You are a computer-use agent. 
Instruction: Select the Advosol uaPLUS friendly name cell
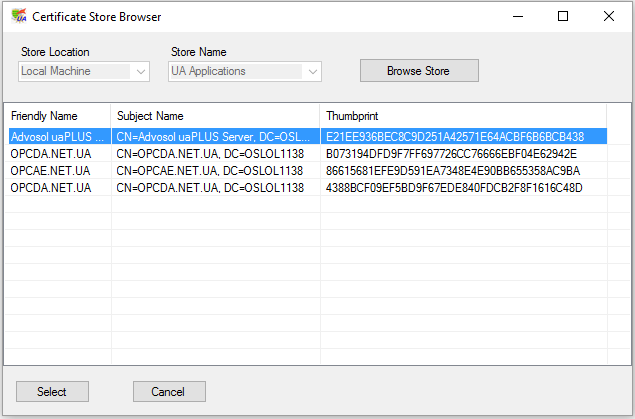pyautogui.click(x=58, y=137)
